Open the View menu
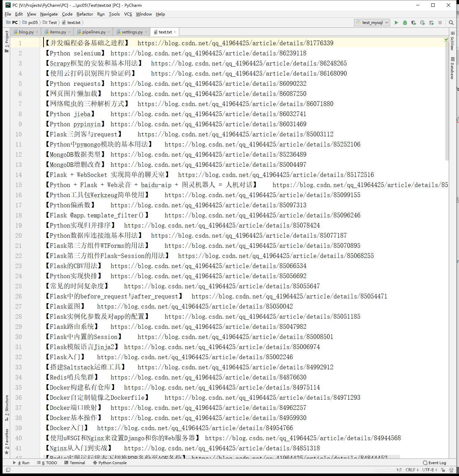The width and height of the screenshot is (459, 476). tap(31, 14)
